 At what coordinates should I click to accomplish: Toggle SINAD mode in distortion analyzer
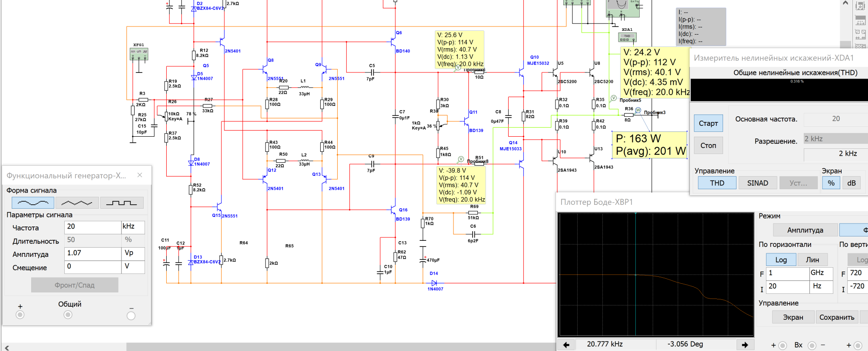point(757,183)
